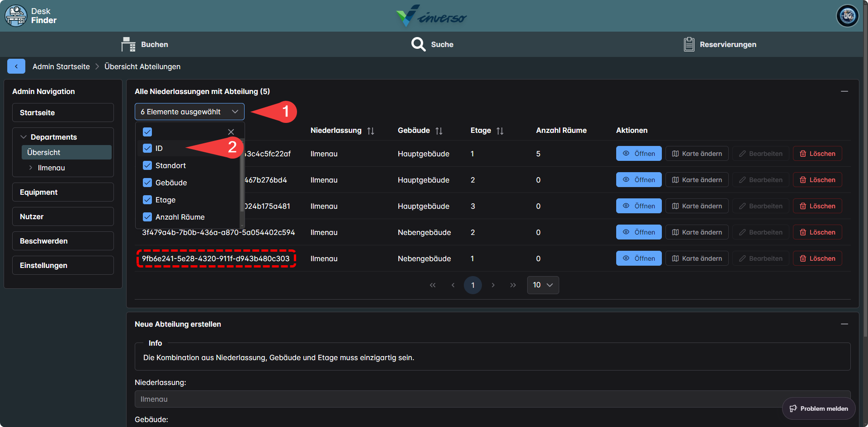
Task: Open the 6 Elemente ausgewählt dropdown
Action: point(189,112)
